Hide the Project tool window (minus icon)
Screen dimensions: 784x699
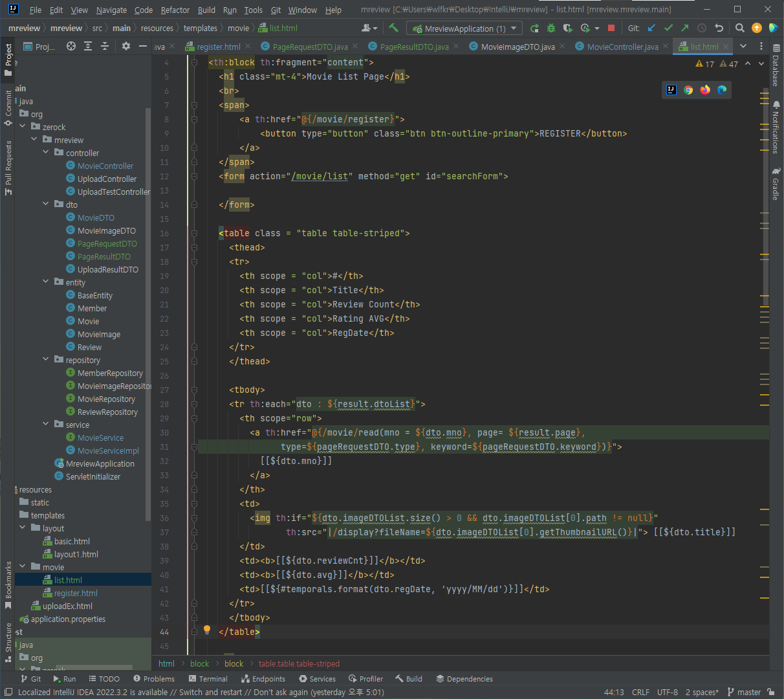(143, 46)
